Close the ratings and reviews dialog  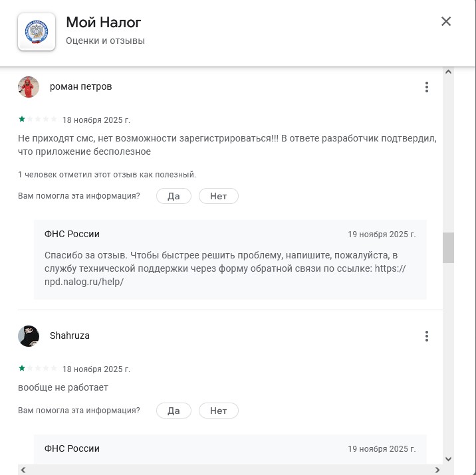click(446, 21)
